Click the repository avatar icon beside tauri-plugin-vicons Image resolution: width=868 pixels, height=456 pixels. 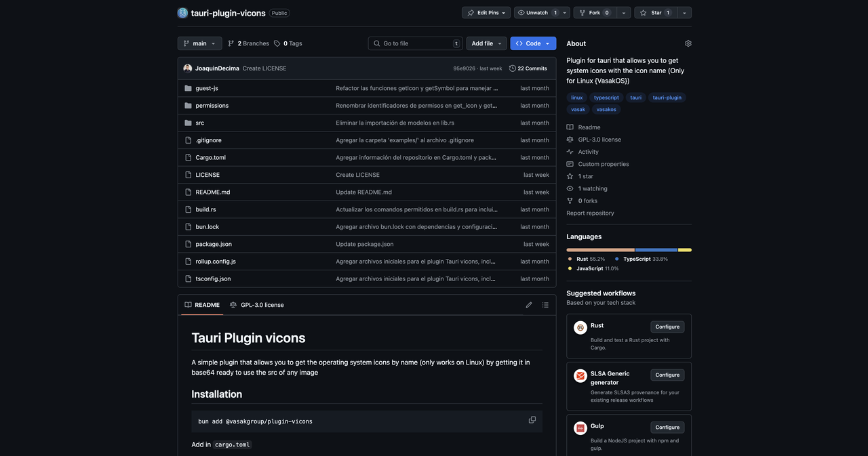point(182,13)
